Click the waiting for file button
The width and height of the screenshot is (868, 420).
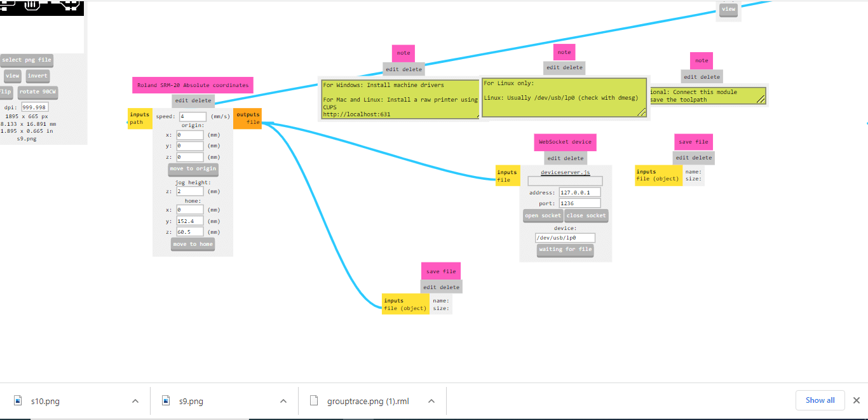[566, 250]
